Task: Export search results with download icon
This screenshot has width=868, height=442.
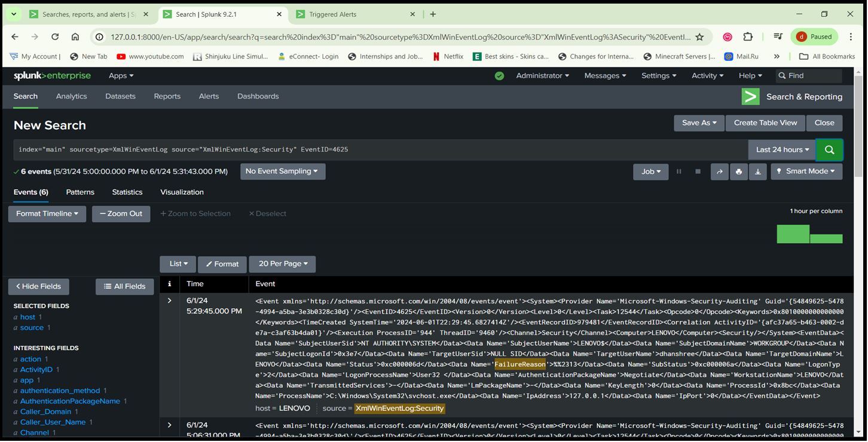Action: click(x=757, y=171)
